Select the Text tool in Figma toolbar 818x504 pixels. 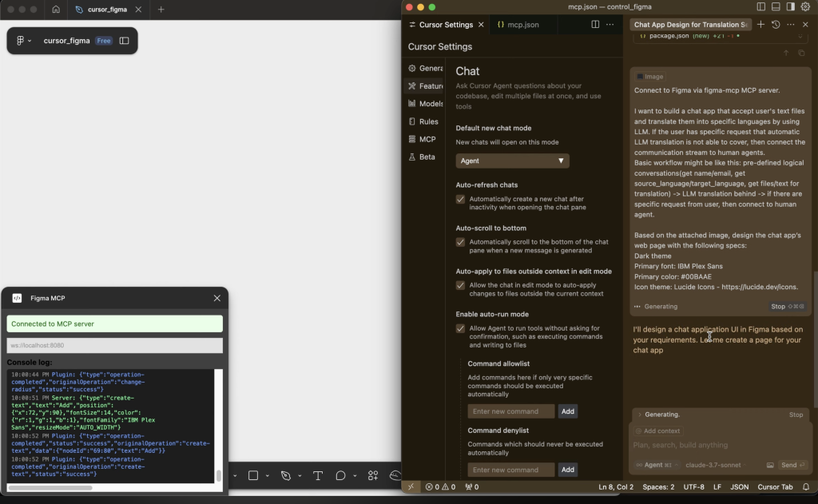[317, 476]
